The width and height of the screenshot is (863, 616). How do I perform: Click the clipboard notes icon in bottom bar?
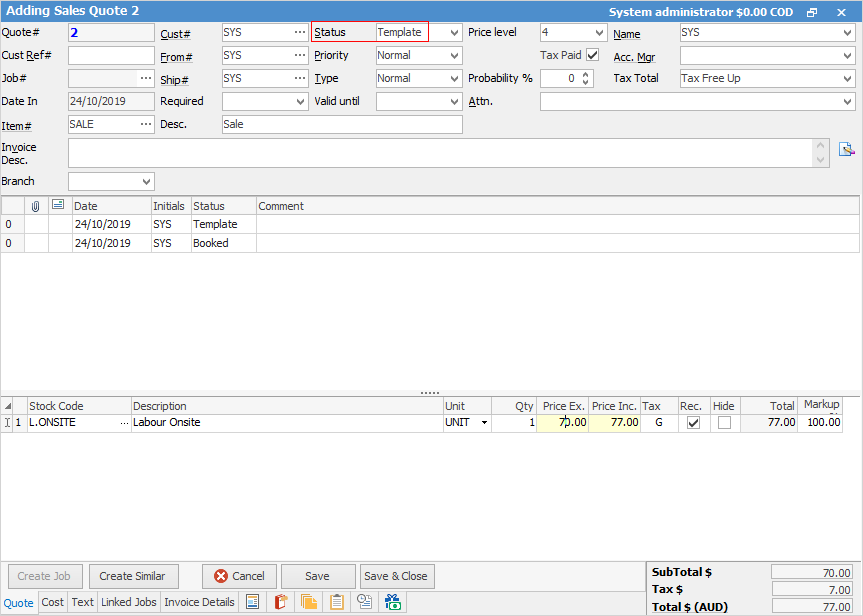click(x=337, y=602)
